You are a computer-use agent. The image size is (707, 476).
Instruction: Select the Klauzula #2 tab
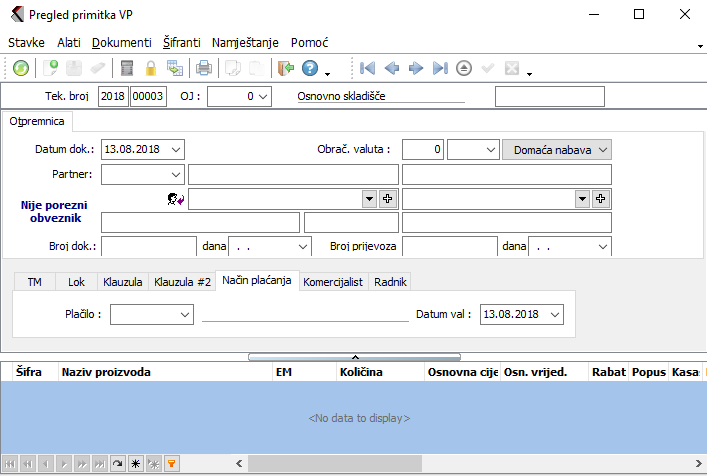pyautogui.click(x=182, y=282)
